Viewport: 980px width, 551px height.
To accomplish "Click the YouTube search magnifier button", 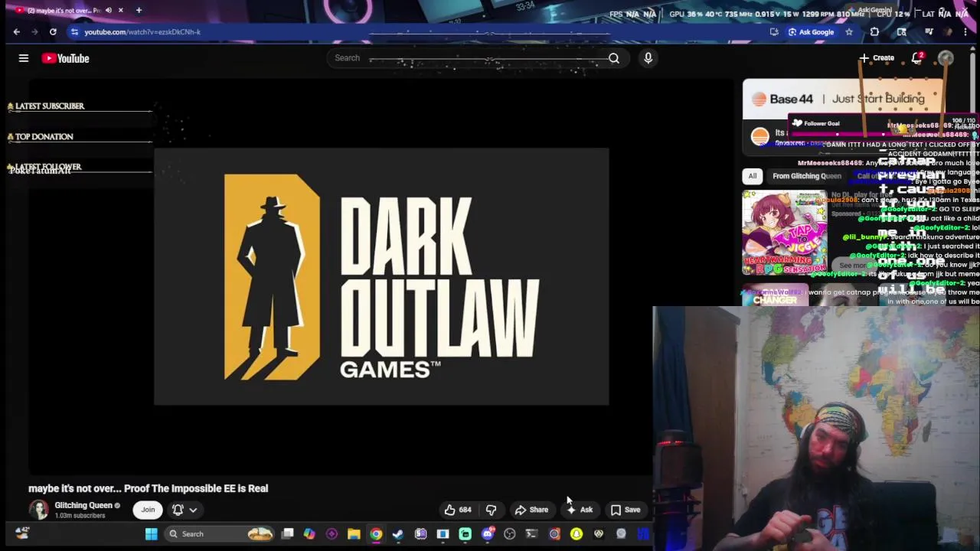I will pyautogui.click(x=613, y=58).
